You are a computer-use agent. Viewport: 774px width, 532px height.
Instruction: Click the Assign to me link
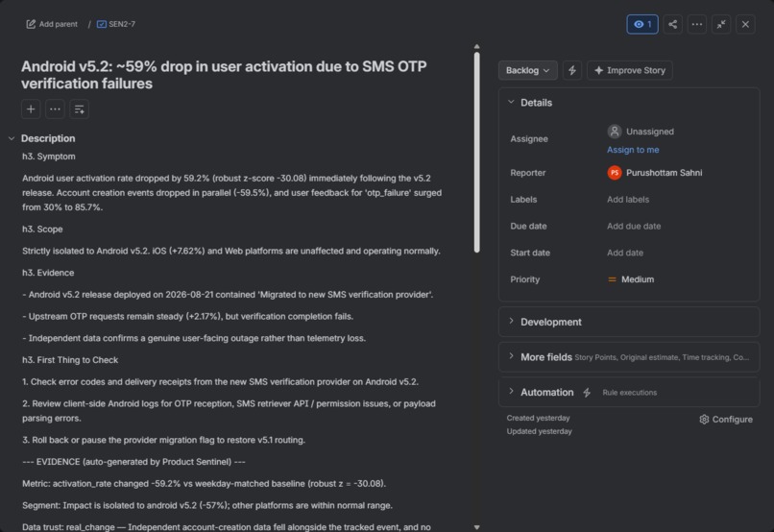coord(633,150)
